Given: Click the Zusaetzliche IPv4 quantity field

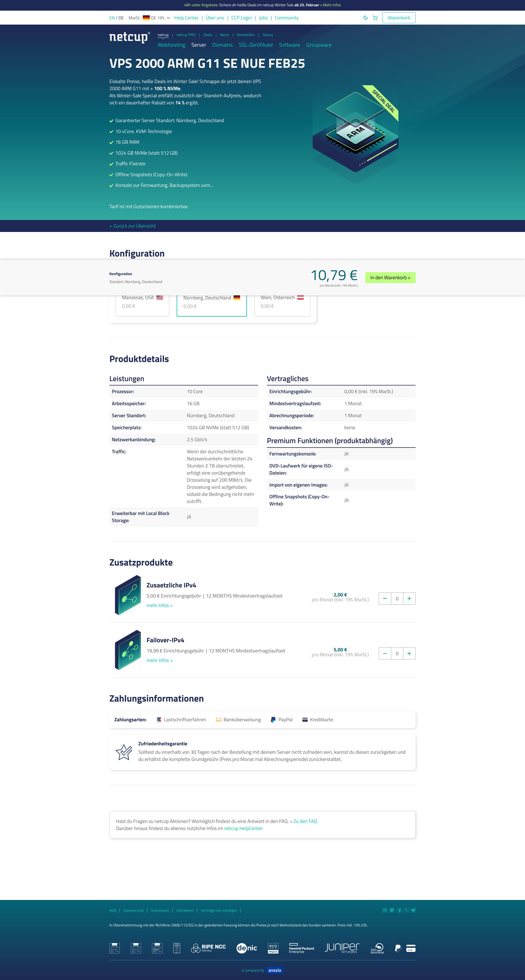Looking at the screenshot, I should pos(397,598).
